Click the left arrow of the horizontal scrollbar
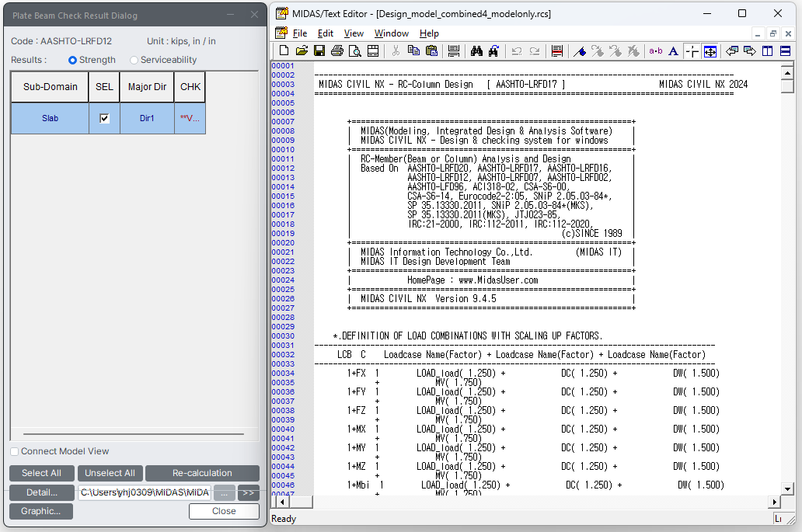 pos(282,502)
